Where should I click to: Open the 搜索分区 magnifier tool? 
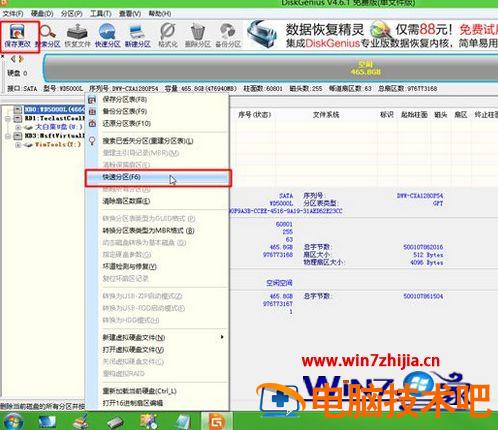click(x=48, y=35)
